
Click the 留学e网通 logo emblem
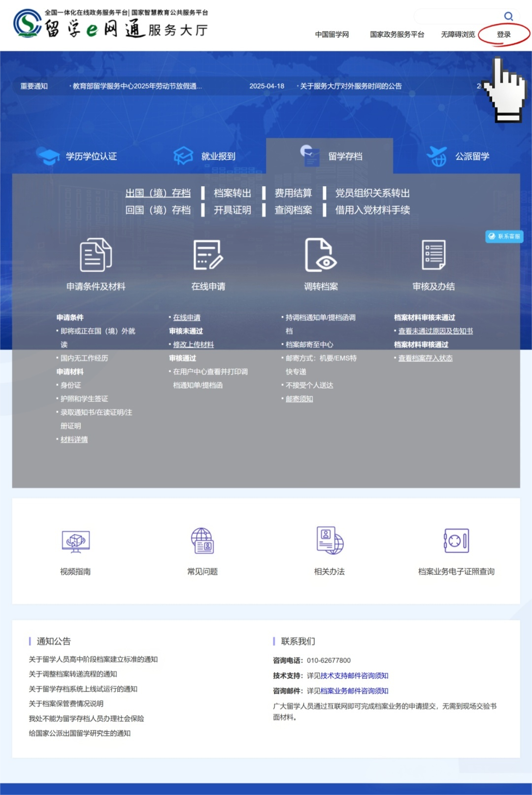click(27, 23)
